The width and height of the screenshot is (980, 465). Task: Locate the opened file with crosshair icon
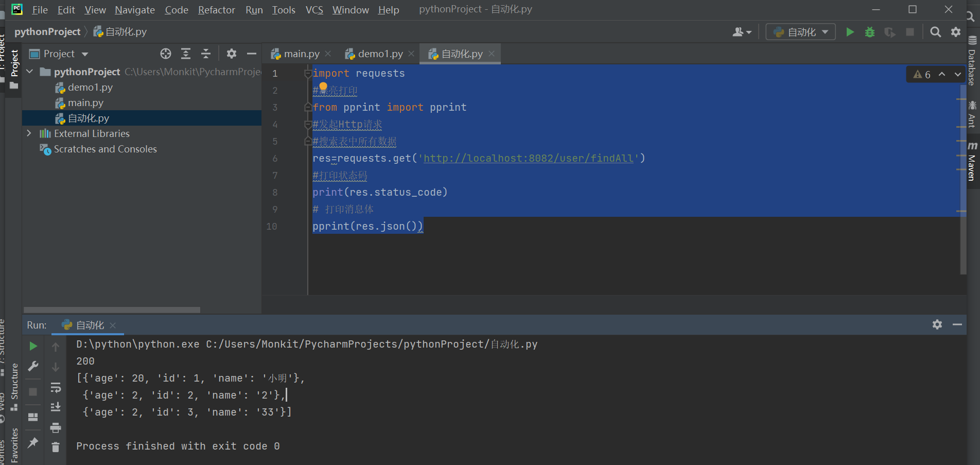pos(165,54)
